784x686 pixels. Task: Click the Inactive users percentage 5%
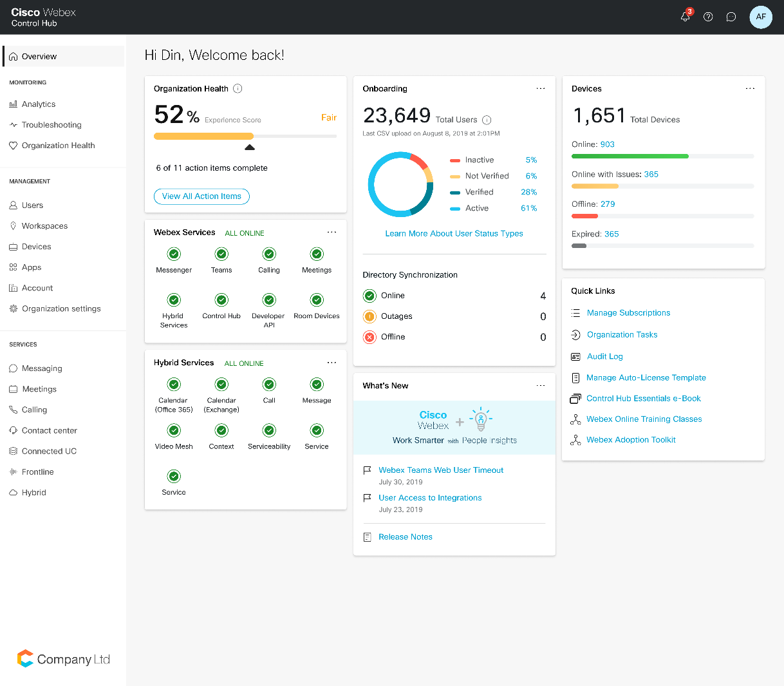(532, 160)
